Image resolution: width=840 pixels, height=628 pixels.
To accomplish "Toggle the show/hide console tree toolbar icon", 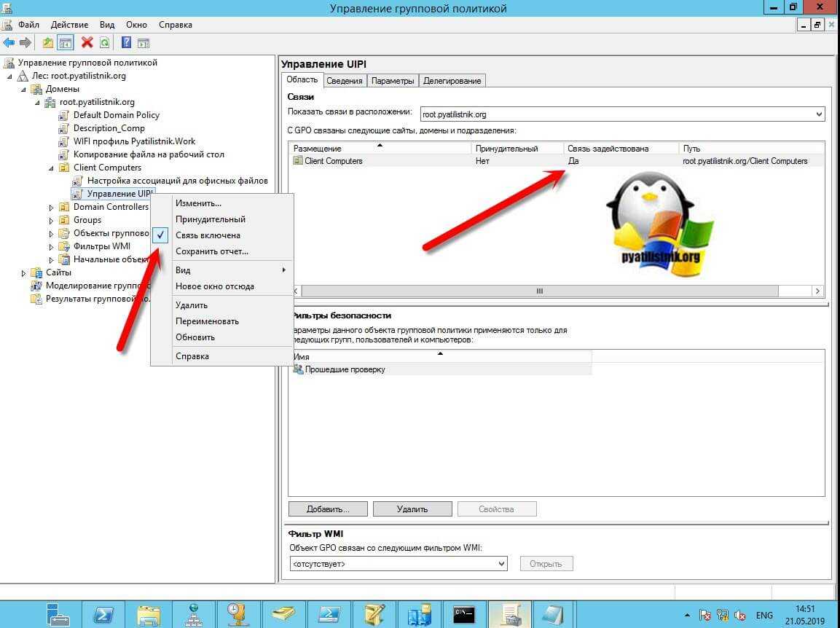I will 66,43.
